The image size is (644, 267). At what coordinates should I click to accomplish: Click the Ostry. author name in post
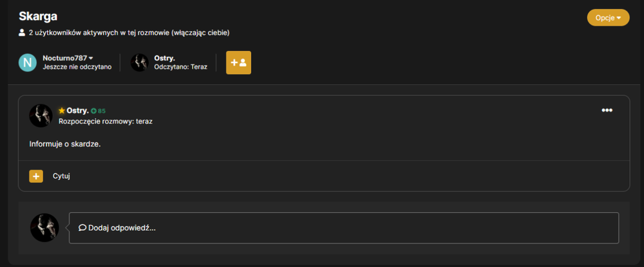coord(78,111)
